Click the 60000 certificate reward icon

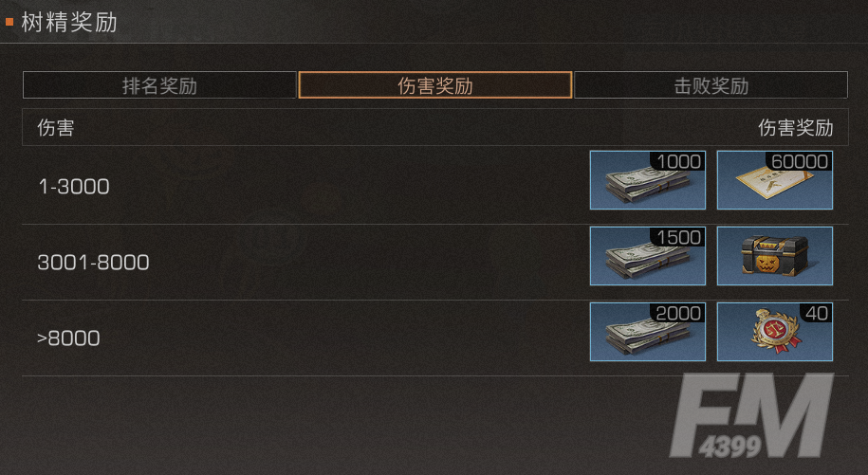775,180
